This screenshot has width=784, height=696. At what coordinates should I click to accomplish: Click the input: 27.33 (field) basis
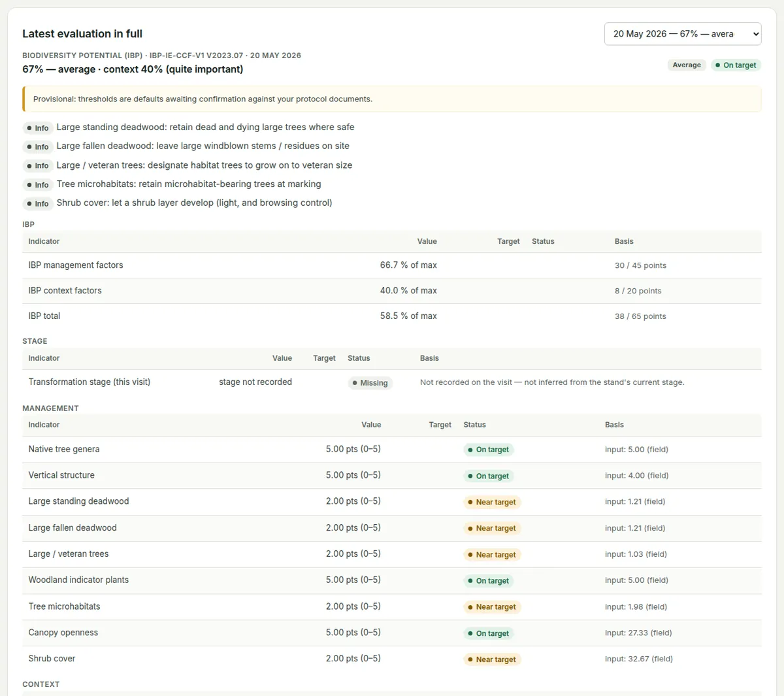638,633
